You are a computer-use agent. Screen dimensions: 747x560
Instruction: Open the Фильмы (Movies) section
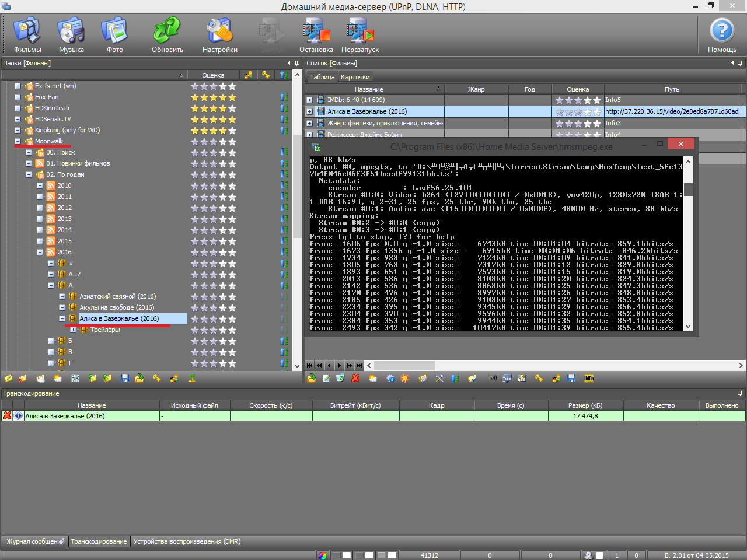[x=27, y=36]
